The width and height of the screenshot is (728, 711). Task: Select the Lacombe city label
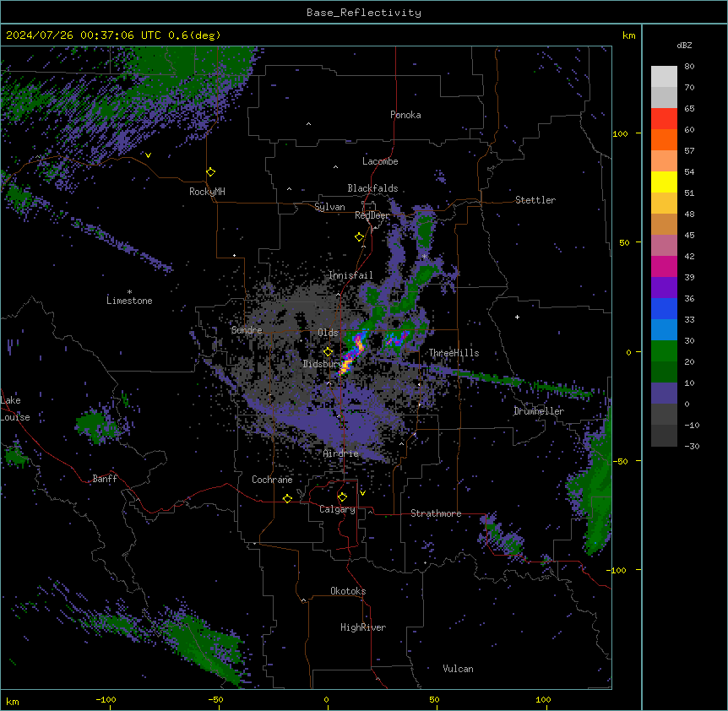[380, 161]
